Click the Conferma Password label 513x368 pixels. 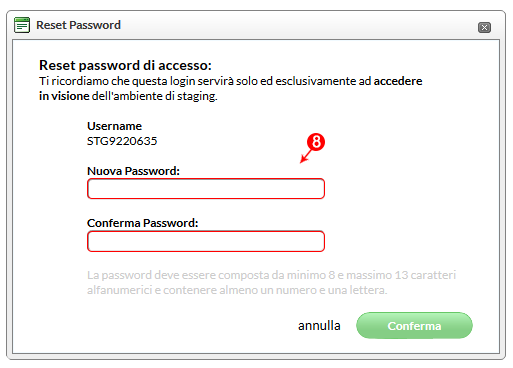143,223
